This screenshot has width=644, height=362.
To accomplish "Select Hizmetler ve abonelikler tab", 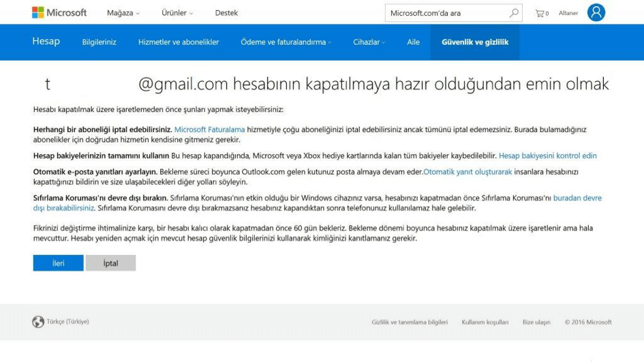I will pos(179,42).
